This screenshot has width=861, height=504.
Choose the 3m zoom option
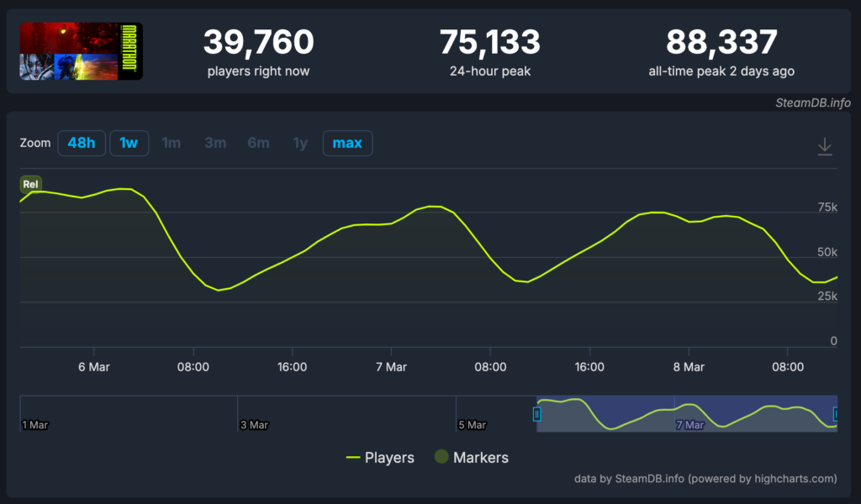coord(215,143)
